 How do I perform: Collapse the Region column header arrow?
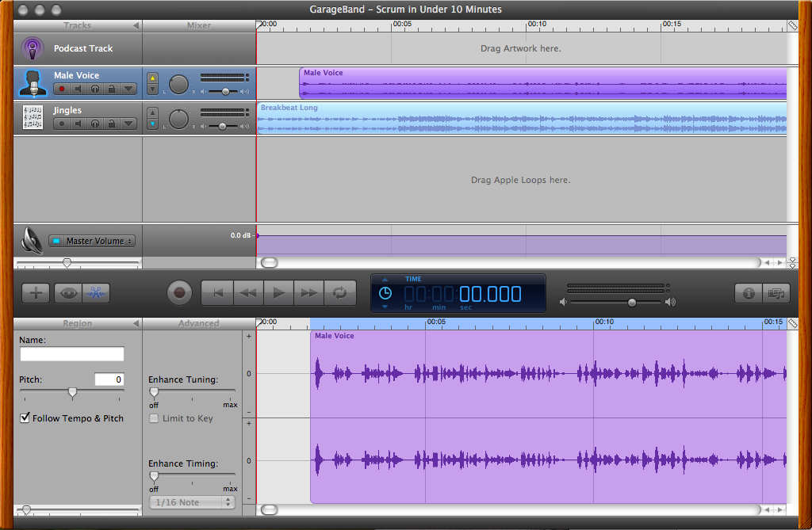[136, 323]
